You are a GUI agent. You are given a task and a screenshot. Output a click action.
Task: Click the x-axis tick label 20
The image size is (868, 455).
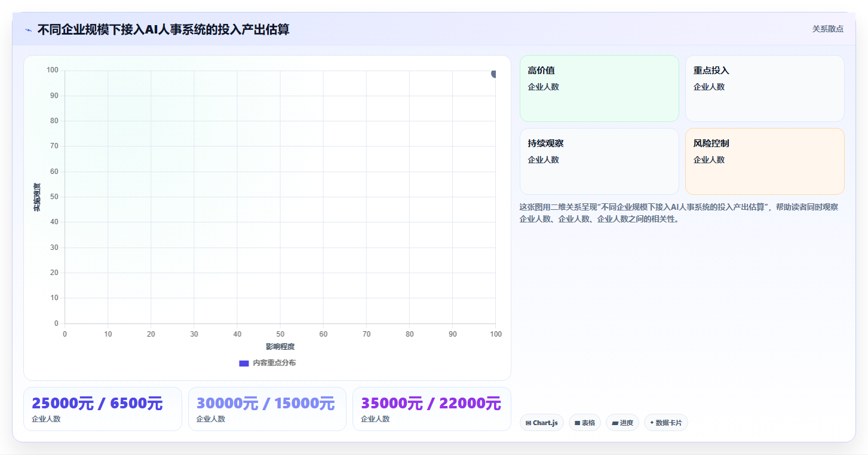(x=151, y=334)
